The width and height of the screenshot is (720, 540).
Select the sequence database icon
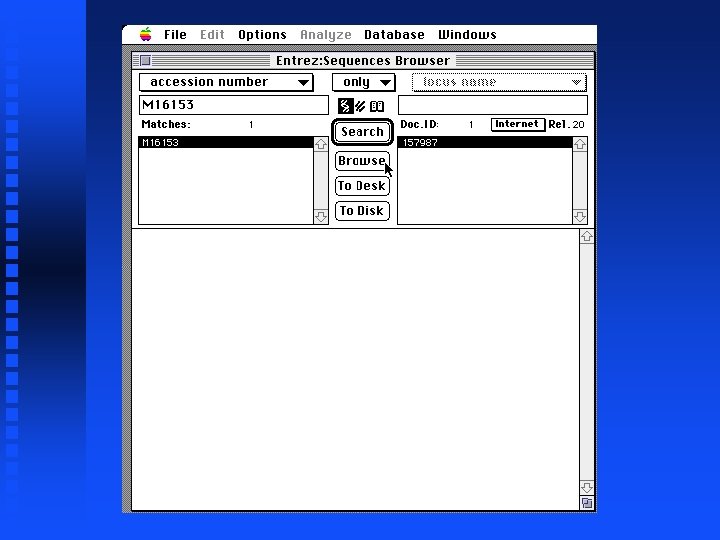345,106
